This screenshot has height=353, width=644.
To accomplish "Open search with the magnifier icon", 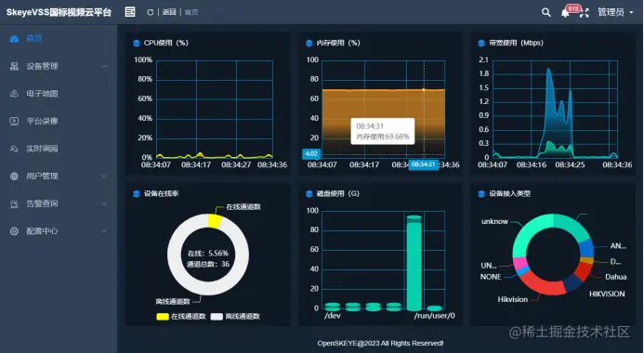I will pyautogui.click(x=545, y=12).
